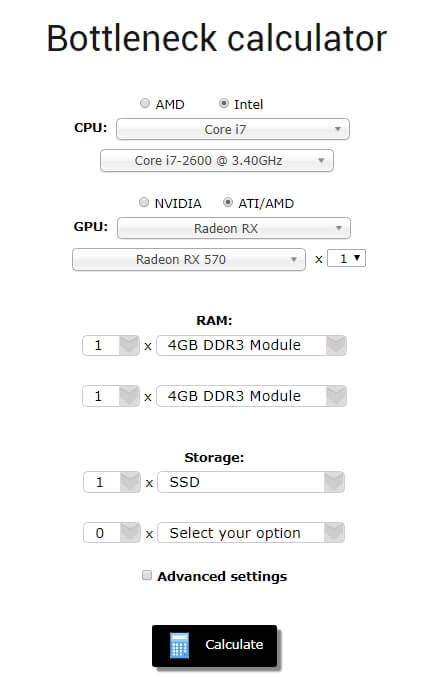Choose the NVIDIA GPU radio button

[144, 202]
